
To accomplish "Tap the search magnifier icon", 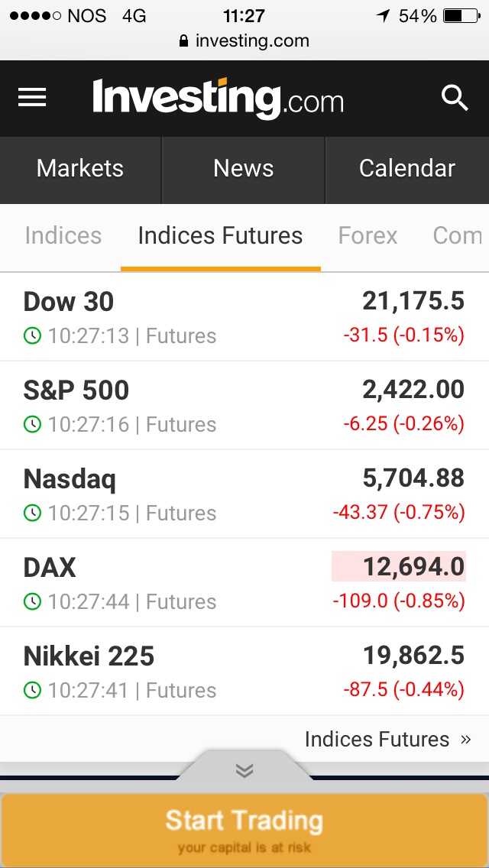I will 455,98.
